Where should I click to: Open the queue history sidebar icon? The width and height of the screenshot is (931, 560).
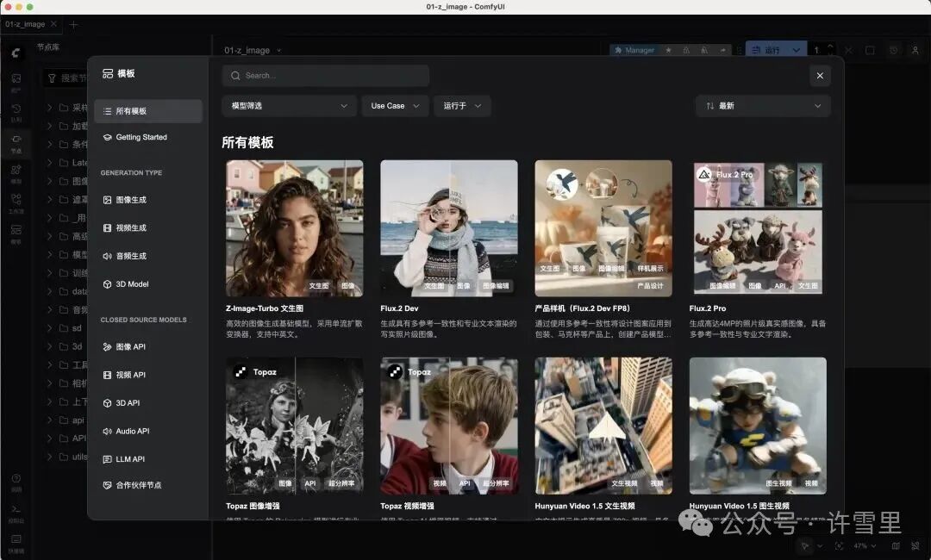coord(16,109)
